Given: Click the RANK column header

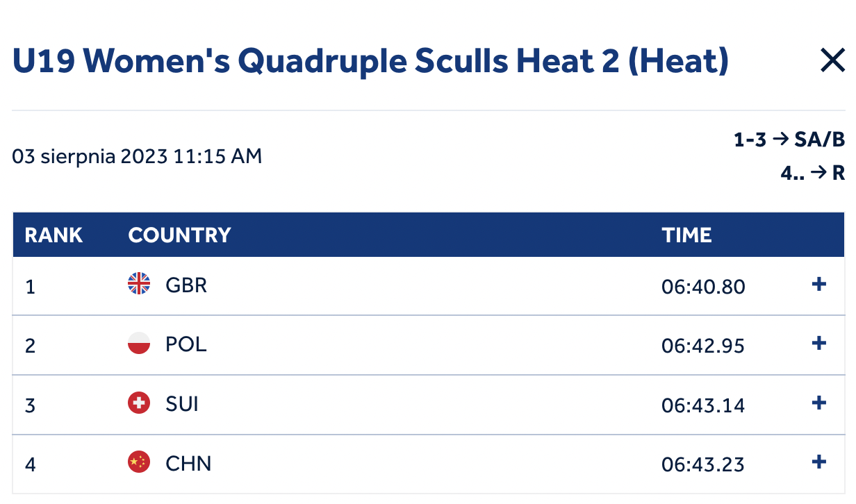Looking at the screenshot, I should [x=53, y=235].
